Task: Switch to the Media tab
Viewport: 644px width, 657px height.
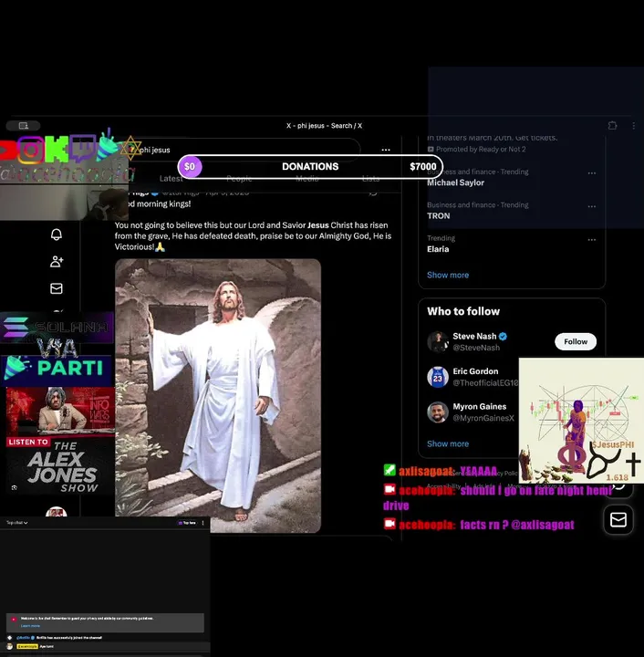Action: pos(306,179)
